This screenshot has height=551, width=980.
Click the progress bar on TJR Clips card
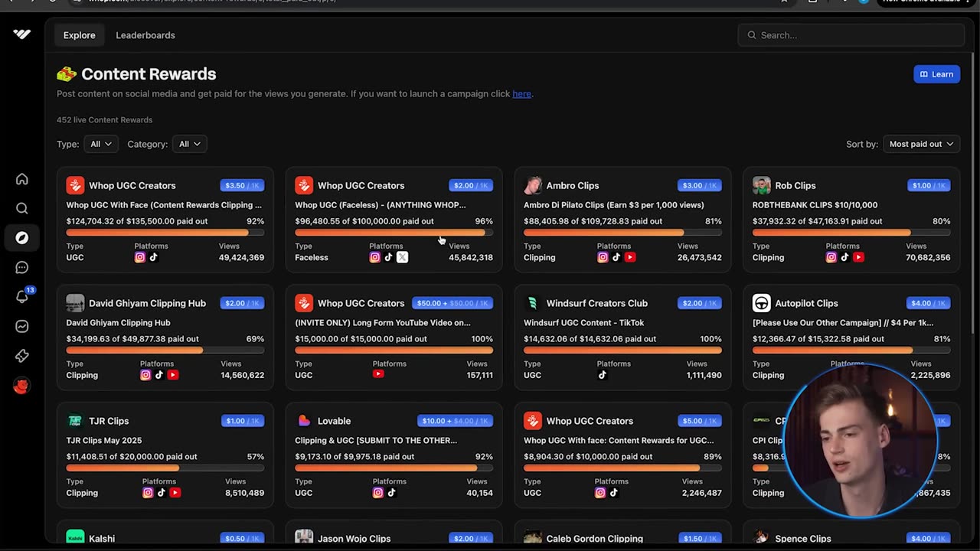(x=165, y=468)
